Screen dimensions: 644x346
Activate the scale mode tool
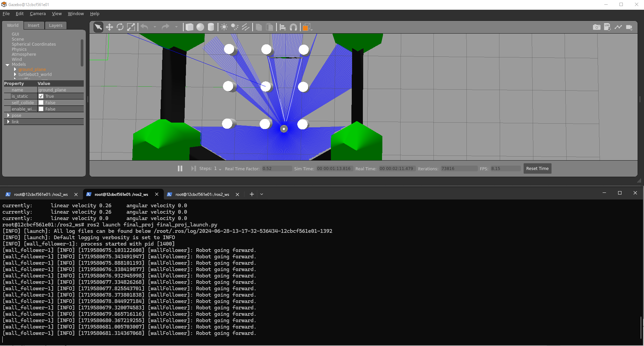[131, 27]
